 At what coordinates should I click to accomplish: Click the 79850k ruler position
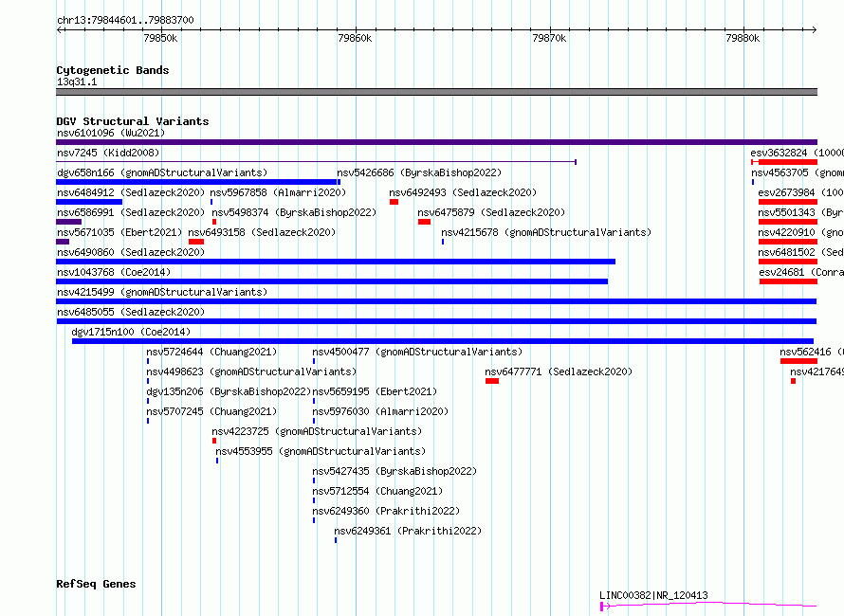[160, 38]
